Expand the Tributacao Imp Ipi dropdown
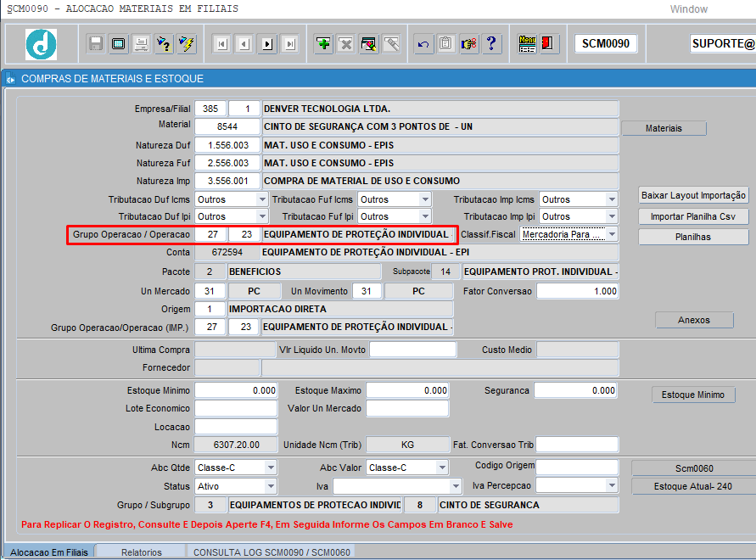Image resolution: width=756 pixels, height=560 pixels. click(x=612, y=216)
